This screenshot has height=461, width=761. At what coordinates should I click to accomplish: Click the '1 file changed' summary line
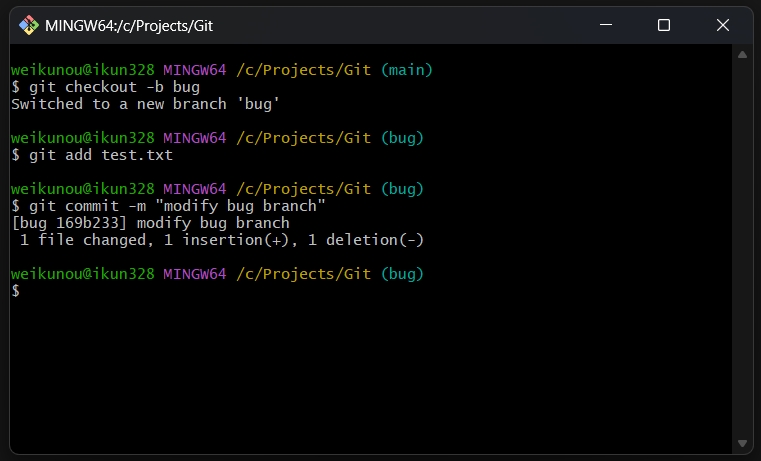click(221, 240)
